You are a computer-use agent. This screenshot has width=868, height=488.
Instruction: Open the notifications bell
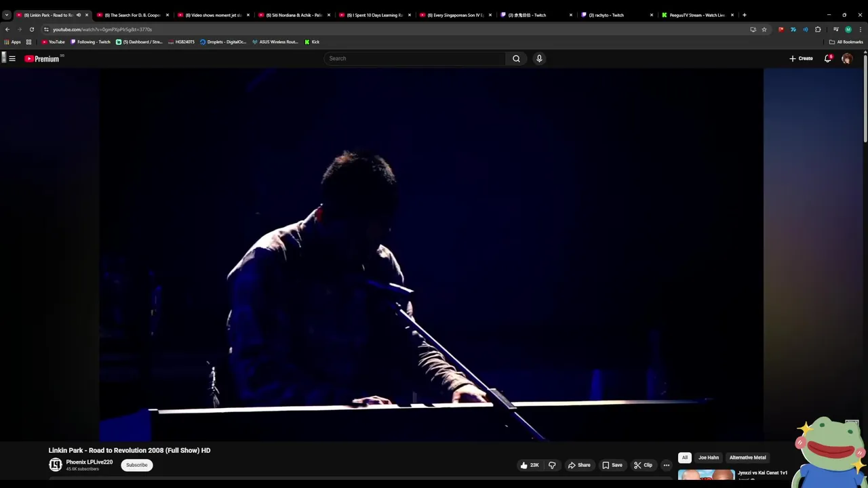(827, 58)
